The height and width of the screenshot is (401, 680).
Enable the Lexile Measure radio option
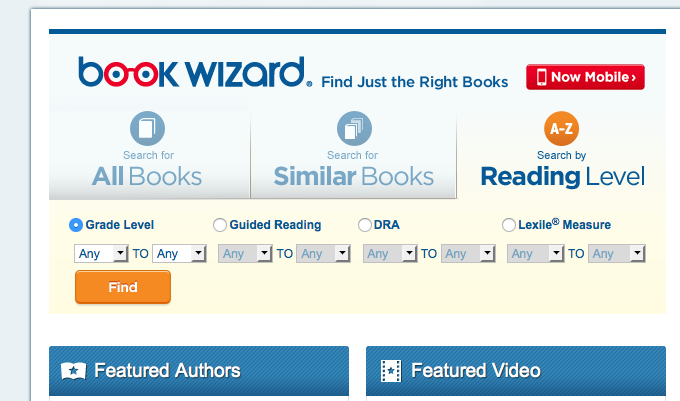(x=508, y=225)
